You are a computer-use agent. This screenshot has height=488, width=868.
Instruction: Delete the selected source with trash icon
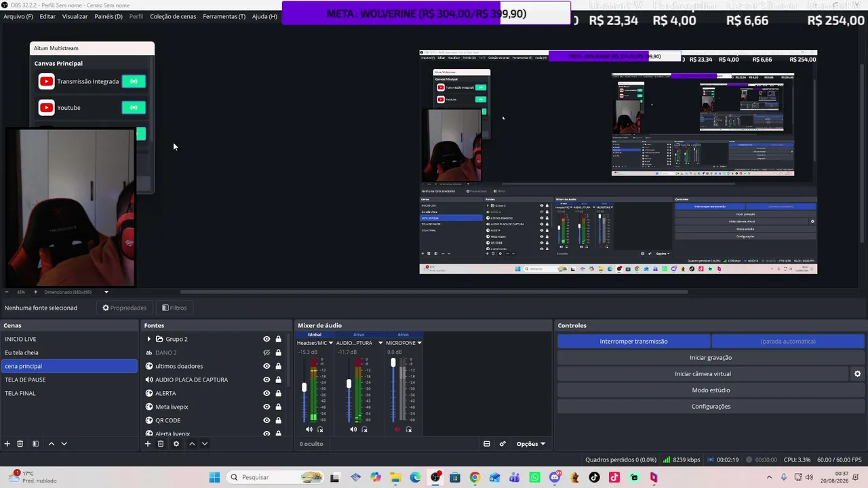(x=161, y=444)
